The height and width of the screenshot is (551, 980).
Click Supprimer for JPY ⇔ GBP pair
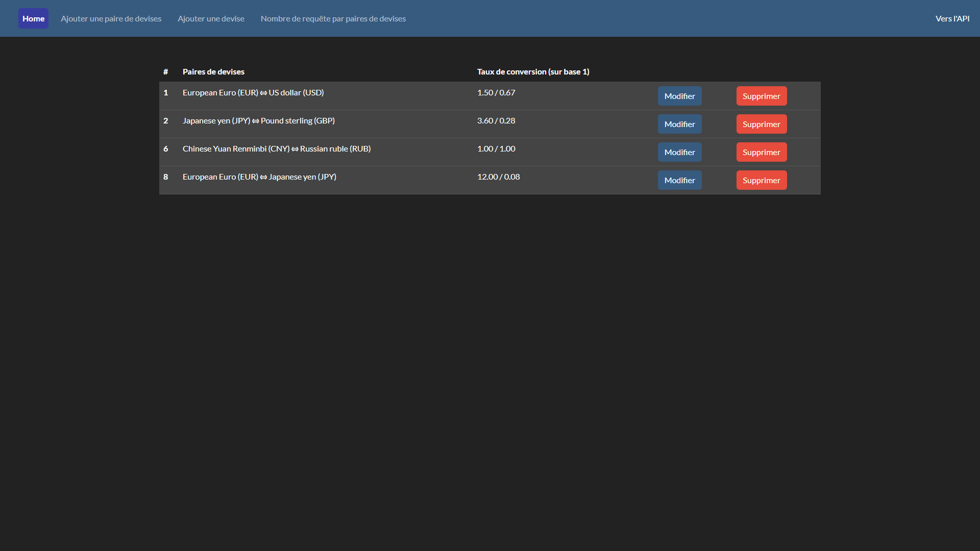(x=761, y=124)
